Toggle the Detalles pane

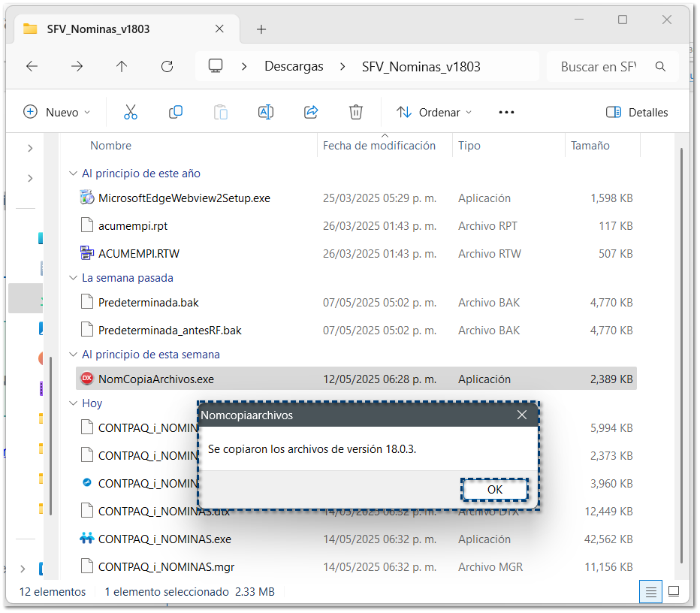click(637, 112)
